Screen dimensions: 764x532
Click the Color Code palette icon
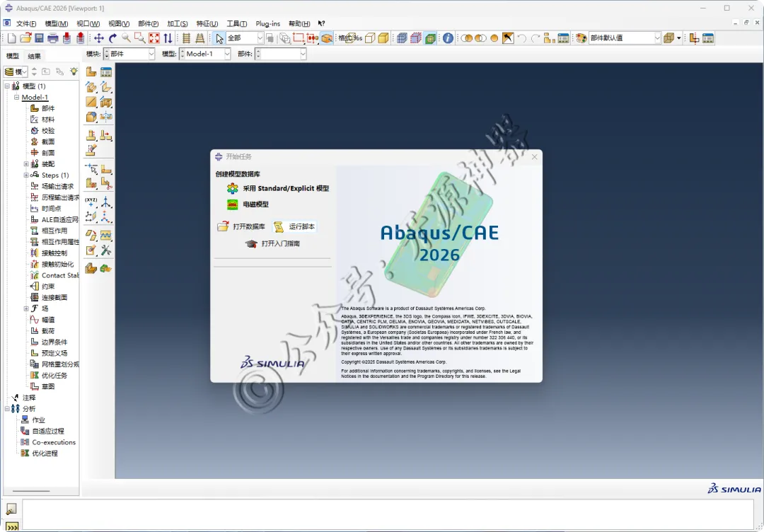click(x=581, y=38)
